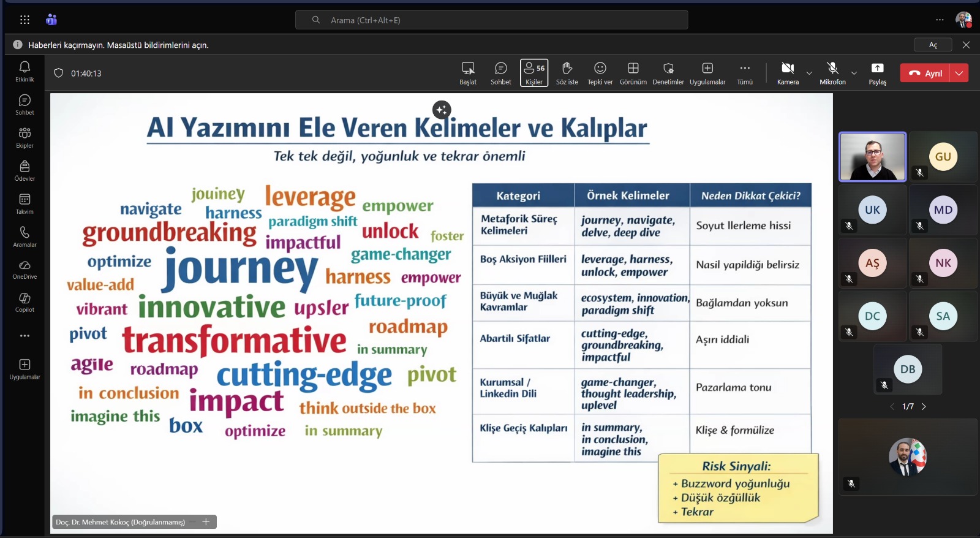Open the Paylaş share screen option
Viewport: 980px width, 538px height.
877,73
